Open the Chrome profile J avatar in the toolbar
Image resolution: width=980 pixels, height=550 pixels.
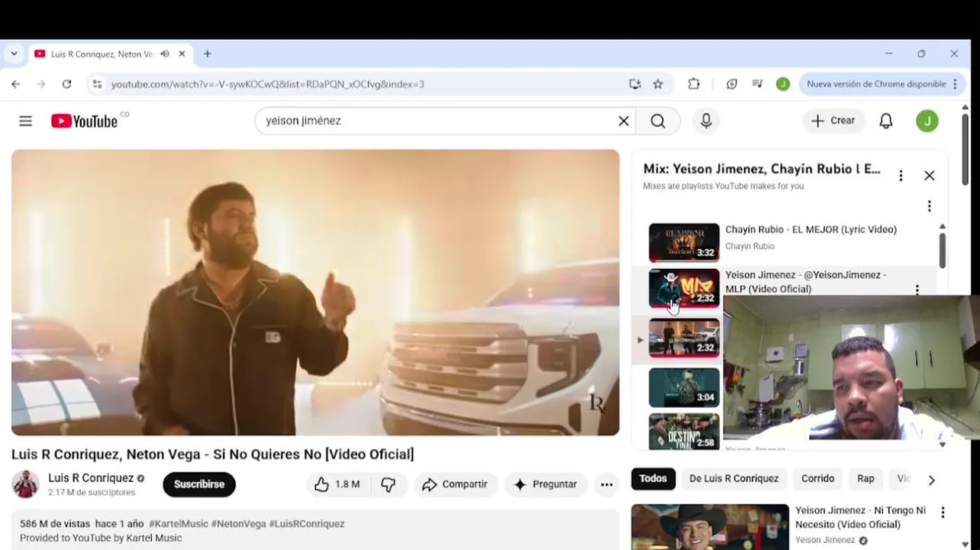[x=783, y=84]
